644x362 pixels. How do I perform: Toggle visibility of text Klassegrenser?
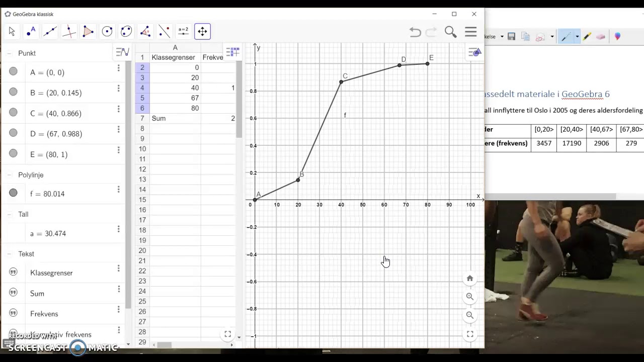(13, 272)
